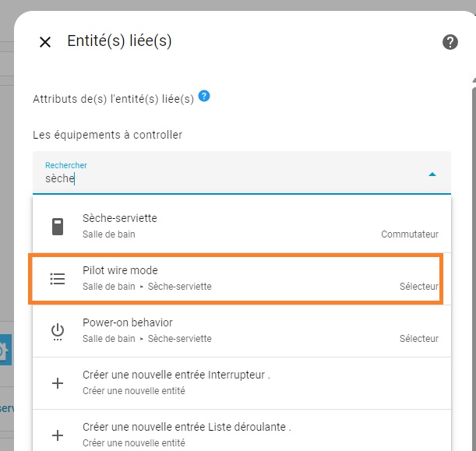Image resolution: width=476 pixels, height=451 pixels.
Task: Click the Entité(s) liée(s) dialog title
Action: [119, 41]
